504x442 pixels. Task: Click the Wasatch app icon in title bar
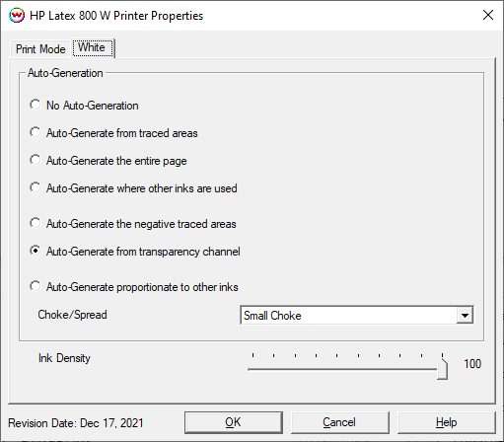17,15
